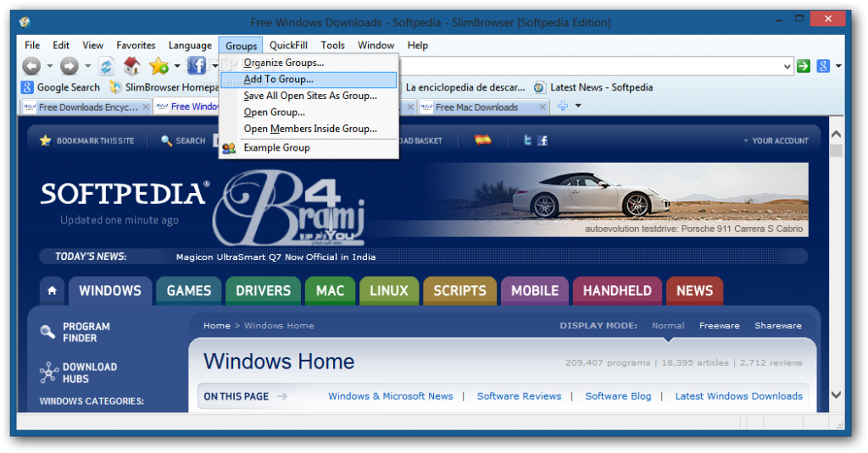Click Software Reviews link

(520, 396)
